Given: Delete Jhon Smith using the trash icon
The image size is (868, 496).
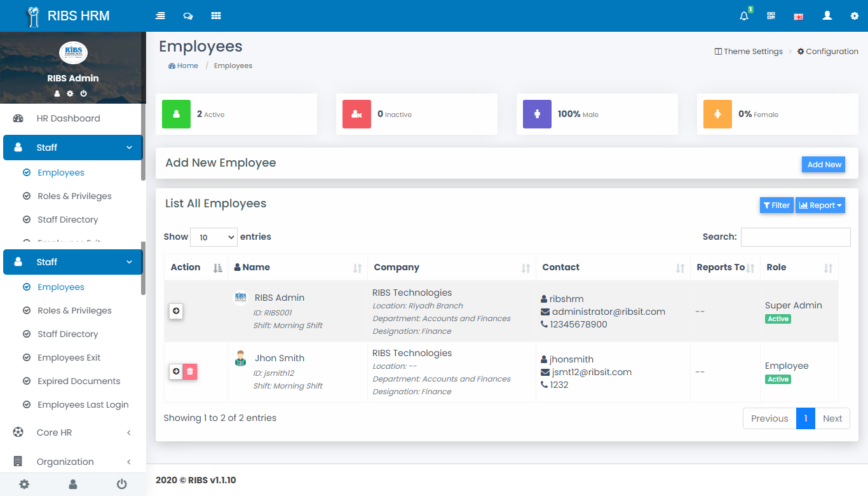Looking at the screenshot, I should 190,371.
